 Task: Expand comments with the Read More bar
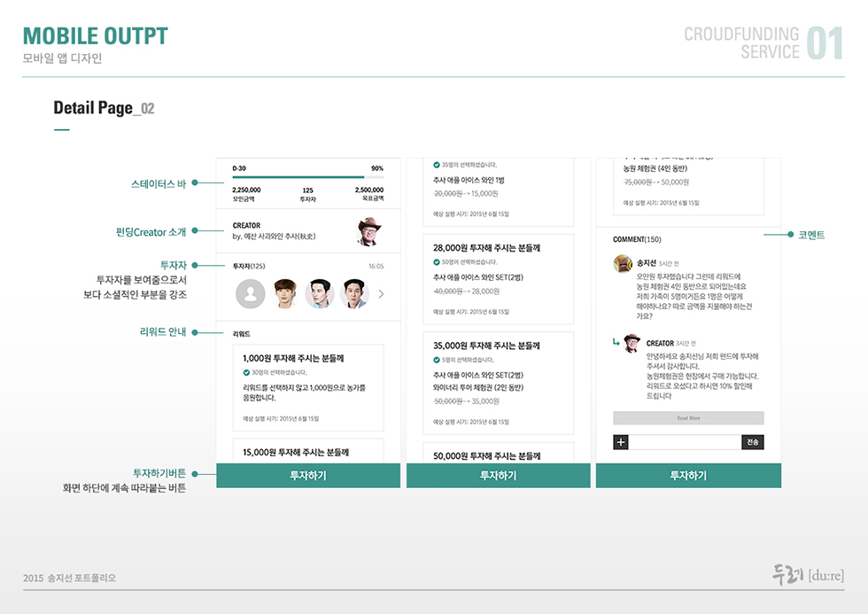coord(688,418)
